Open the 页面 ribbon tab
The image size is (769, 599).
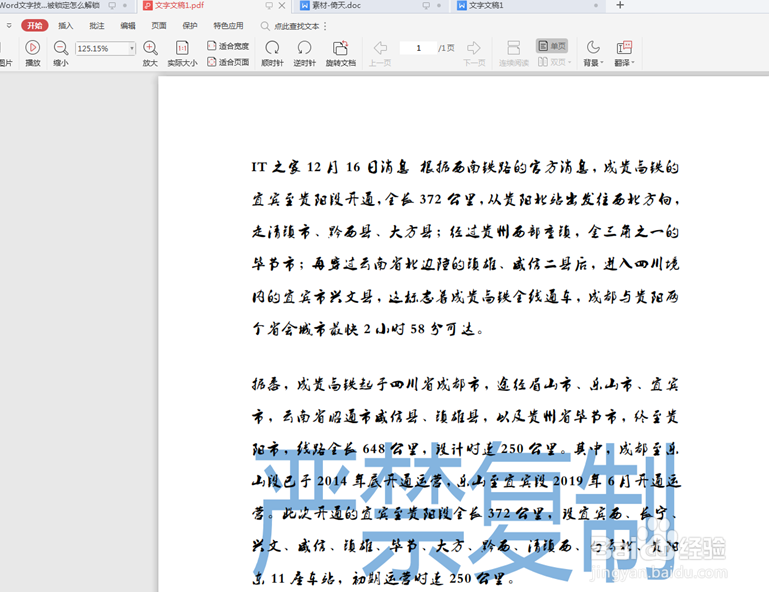pos(158,26)
